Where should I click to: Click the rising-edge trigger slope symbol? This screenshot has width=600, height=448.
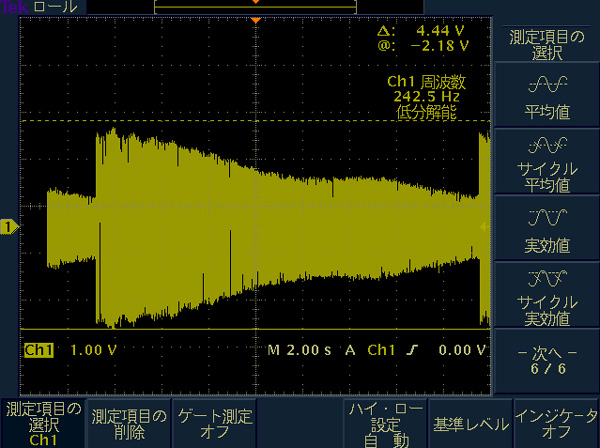coord(410,351)
